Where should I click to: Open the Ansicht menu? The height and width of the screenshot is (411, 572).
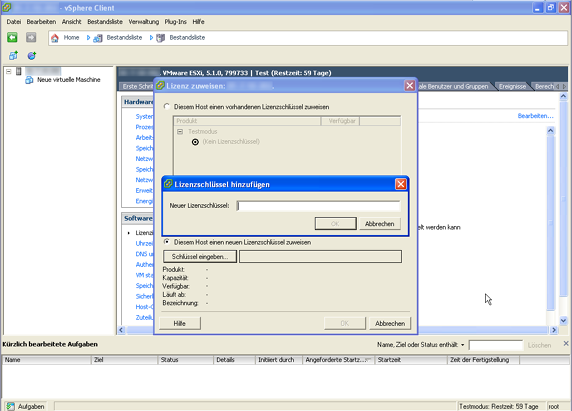coord(72,22)
